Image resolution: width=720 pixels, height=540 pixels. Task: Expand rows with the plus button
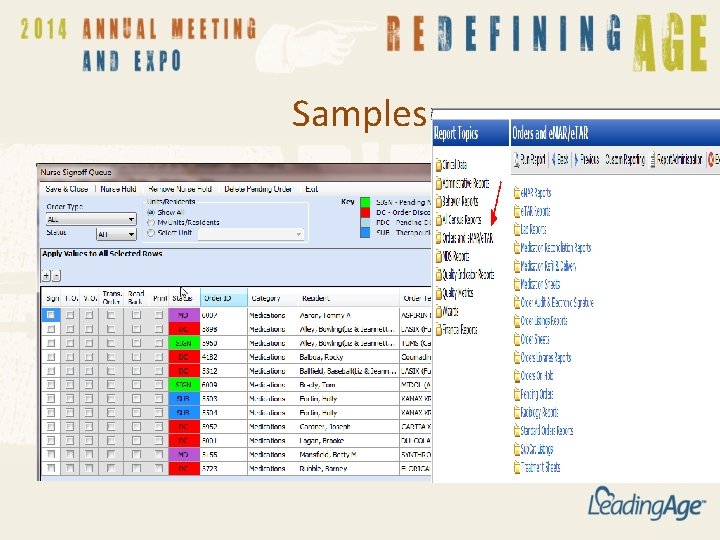coord(46,276)
